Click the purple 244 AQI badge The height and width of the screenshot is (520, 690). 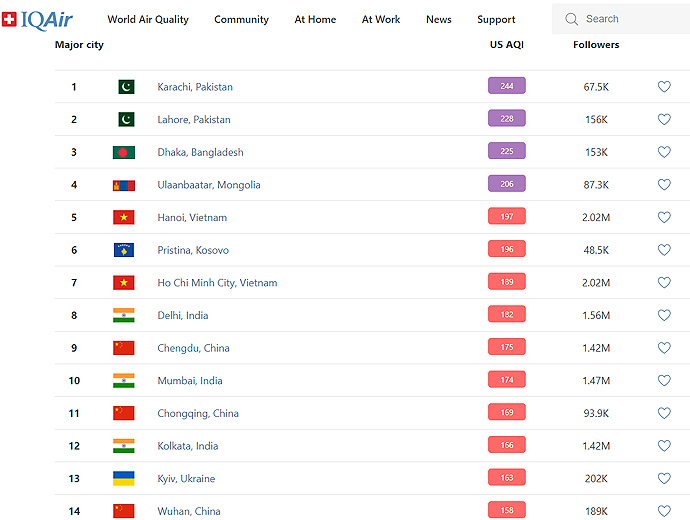[506, 86]
